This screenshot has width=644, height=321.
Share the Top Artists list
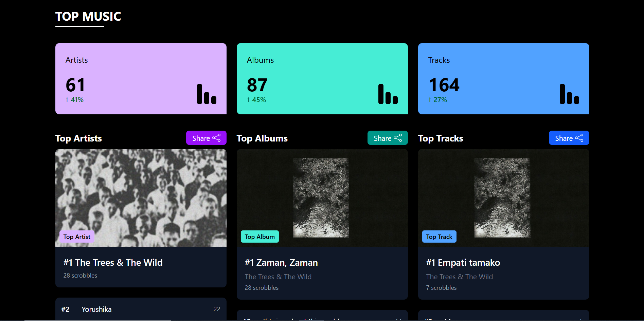point(206,138)
